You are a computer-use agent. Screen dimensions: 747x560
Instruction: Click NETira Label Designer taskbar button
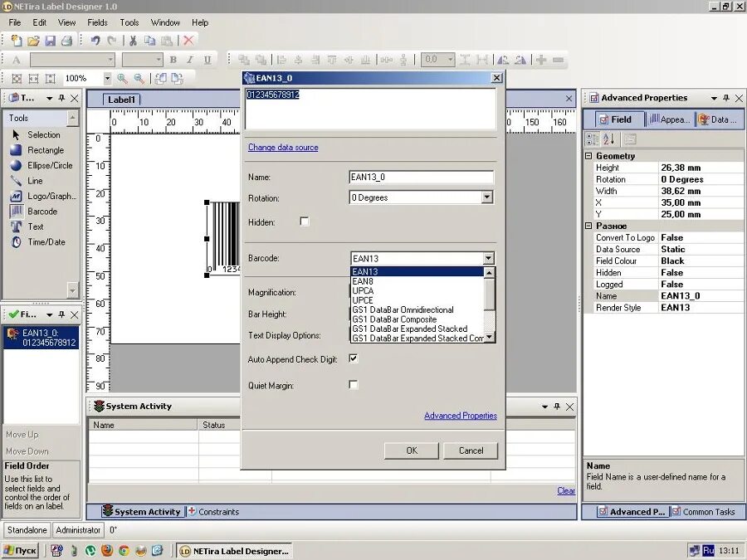[234, 551]
